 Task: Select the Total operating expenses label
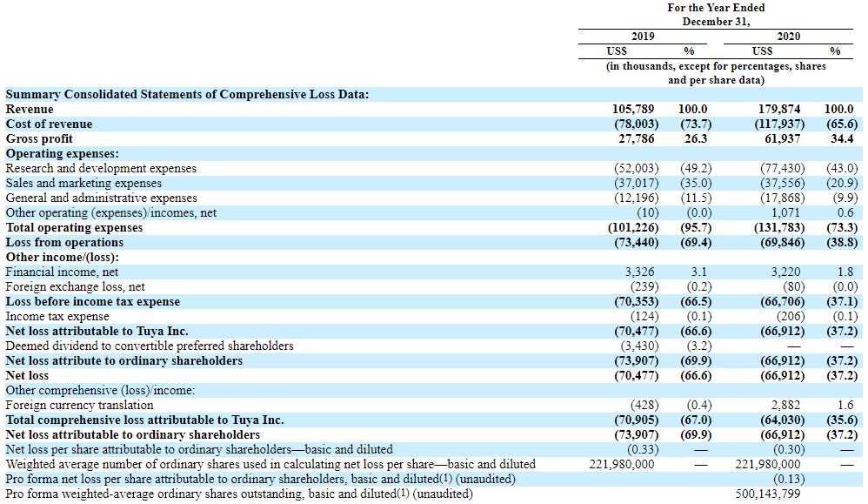[x=74, y=228]
